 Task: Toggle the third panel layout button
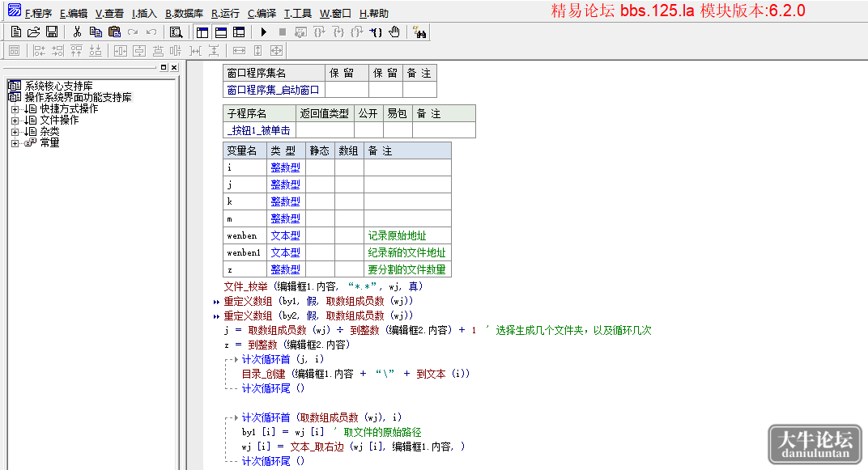(239, 32)
